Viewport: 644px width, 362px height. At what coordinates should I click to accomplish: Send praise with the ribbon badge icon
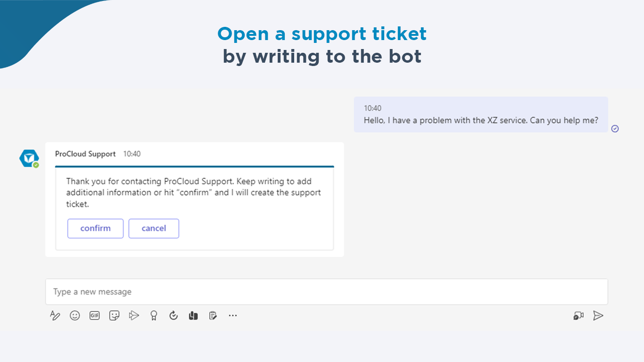coord(154,315)
